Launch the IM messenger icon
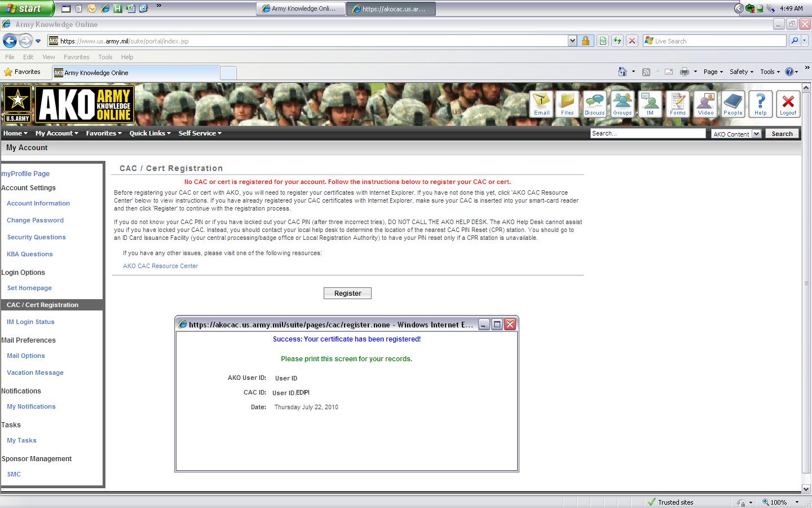The width and height of the screenshot is (812, 508). (650, 104)
